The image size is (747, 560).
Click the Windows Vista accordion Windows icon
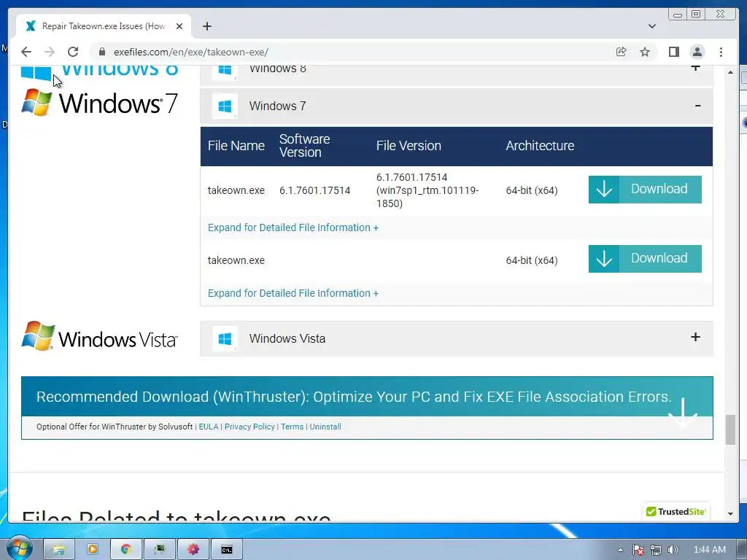[x=225, y=338]
